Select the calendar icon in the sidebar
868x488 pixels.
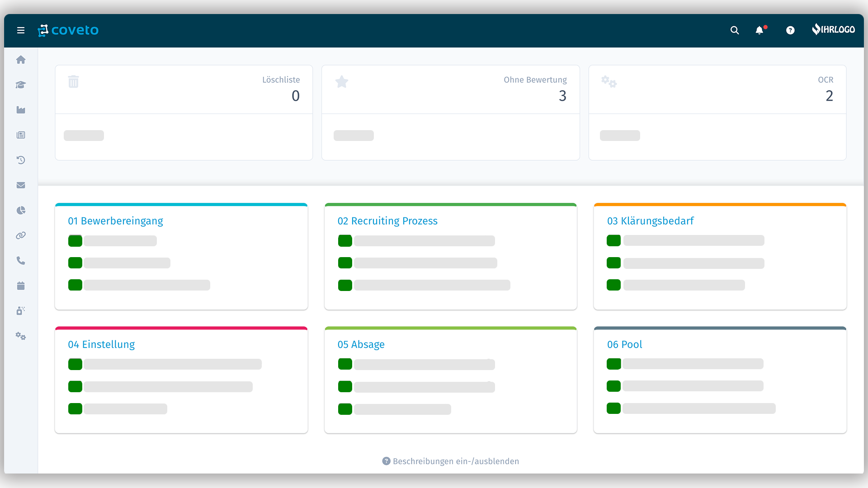21,286
